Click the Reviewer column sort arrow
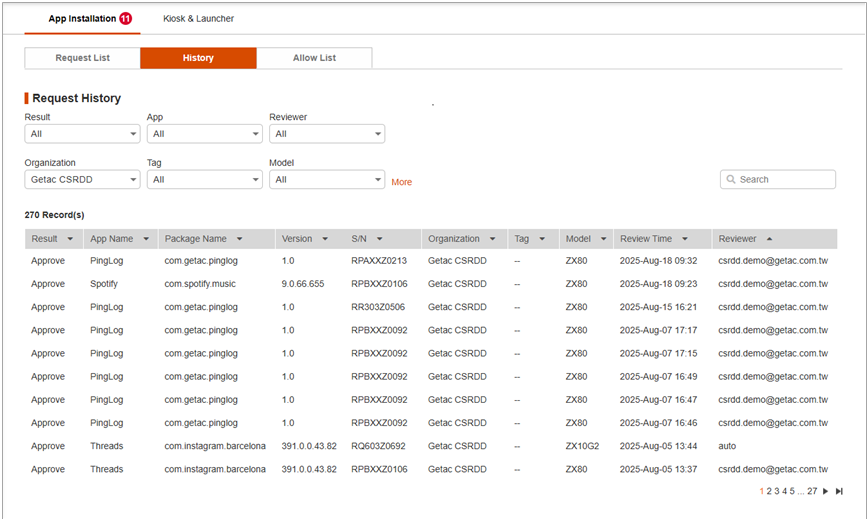 769,239
